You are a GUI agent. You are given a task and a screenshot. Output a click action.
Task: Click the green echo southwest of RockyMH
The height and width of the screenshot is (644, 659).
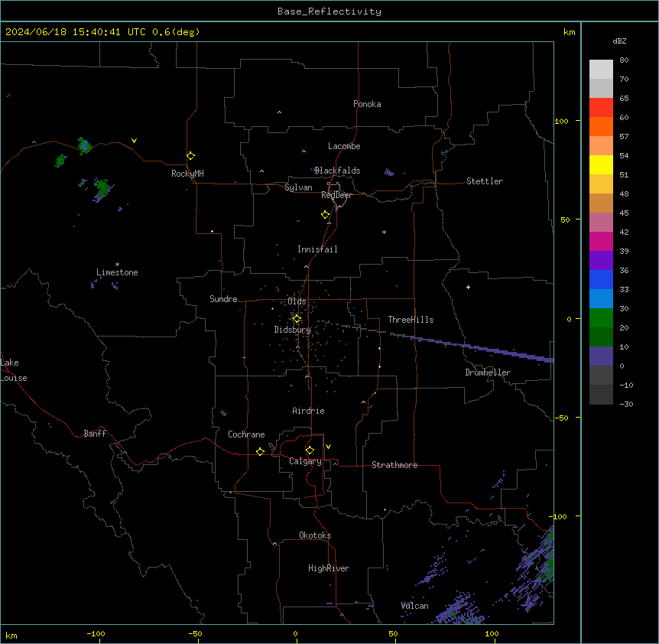(102, 189)
